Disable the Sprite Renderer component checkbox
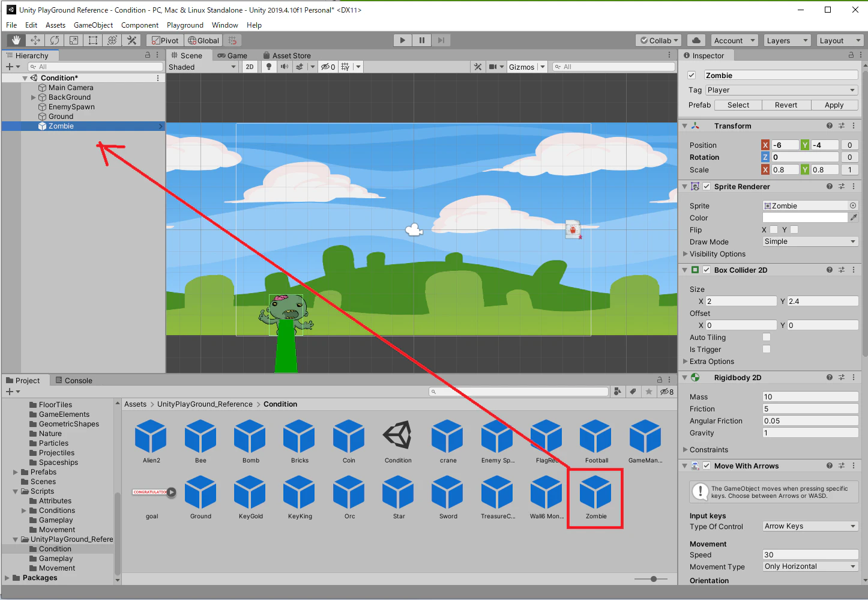868x600 pixels. (x=707, y=186)
